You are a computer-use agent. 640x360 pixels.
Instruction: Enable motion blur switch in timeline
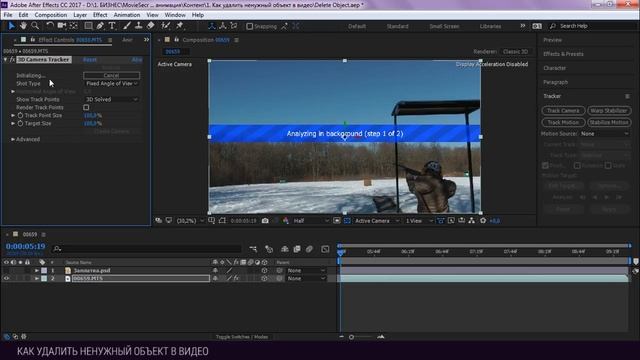point(309,249)
